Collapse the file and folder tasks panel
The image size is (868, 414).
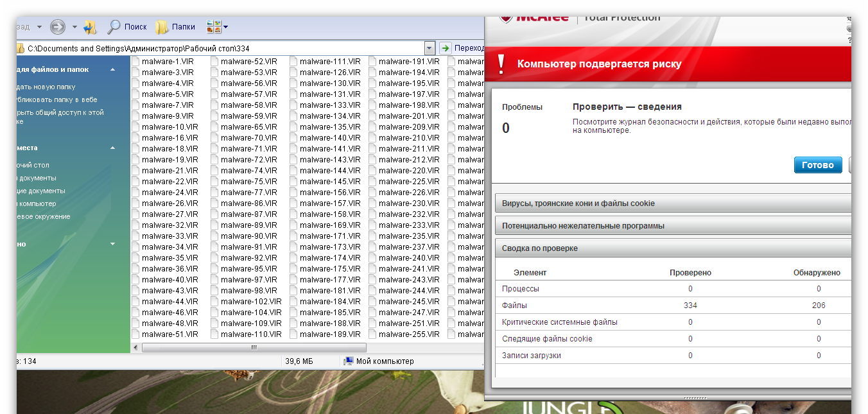click(113, 69)
